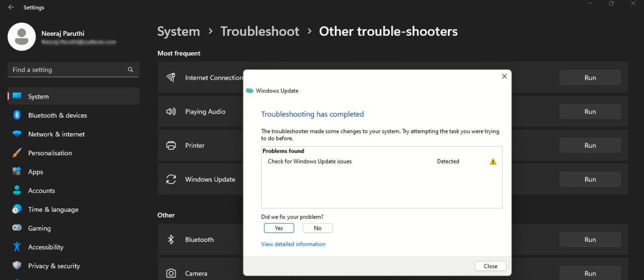Open the Apps settings page
644x280 pixels.
73,171
